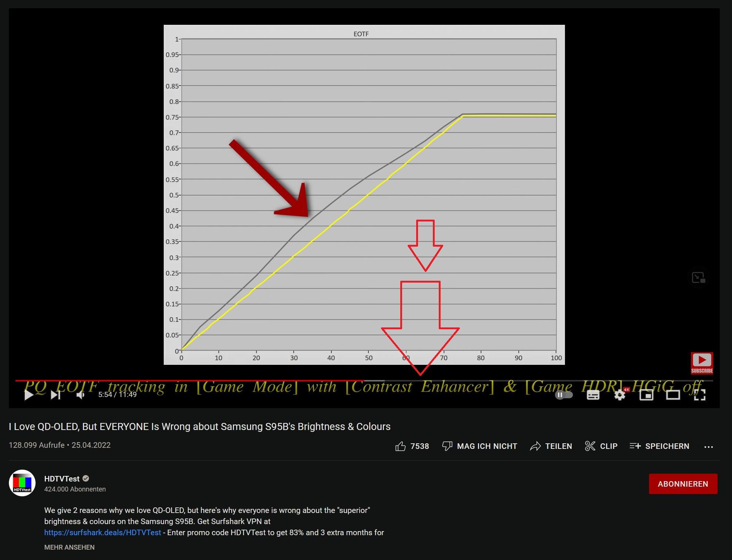Click the video timestamp 5:54 / 11:49
732x560 pixels.
117,395
